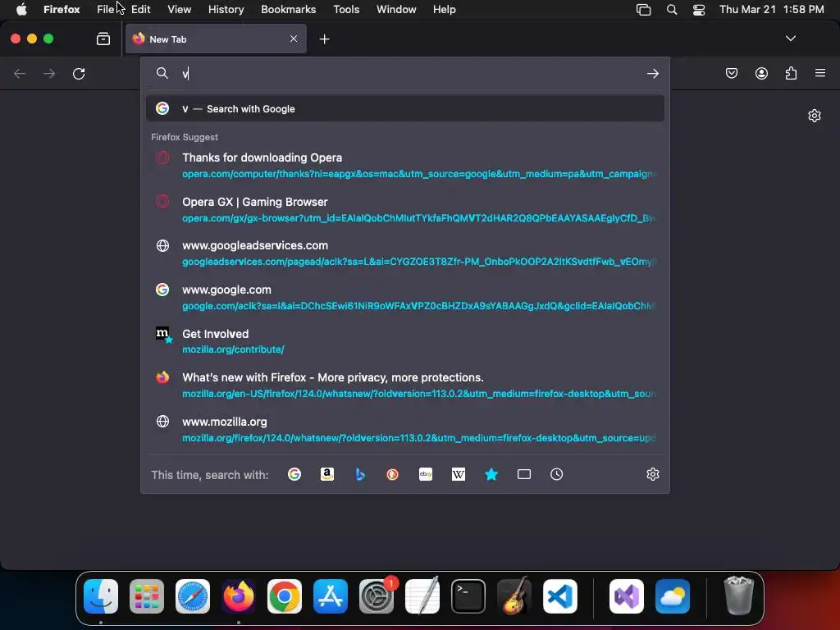This screenshot has height=630, width=840.
Task: Open the Tools menu
Action: [346, 9]
